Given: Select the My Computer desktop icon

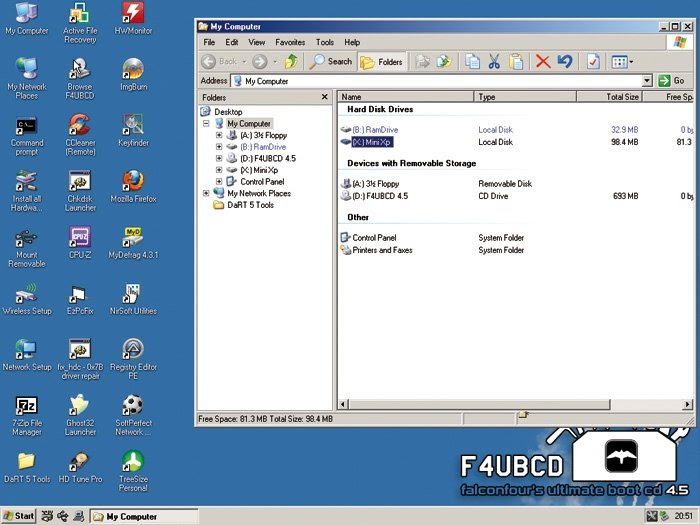Looking at the screenshot, I should (x=27, y=19).
